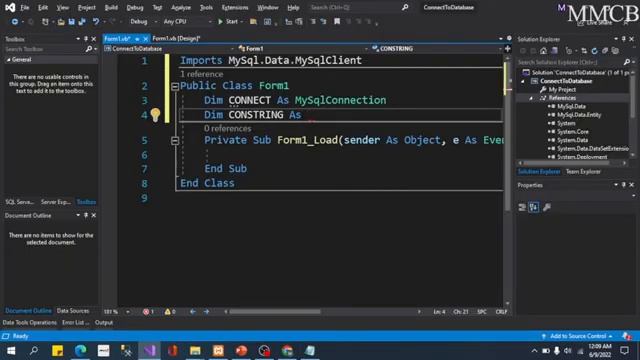Click the editor horizontal scrollbar thumb

point(275,312)
